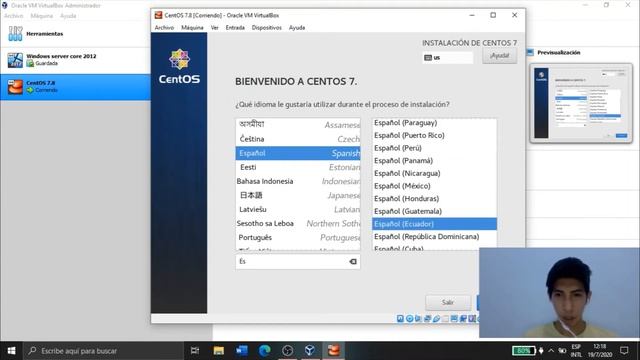Select the CentOS 7.8 VM icon in Manager
The height and width of the screenshot is (360, 640).
[15, 87]
